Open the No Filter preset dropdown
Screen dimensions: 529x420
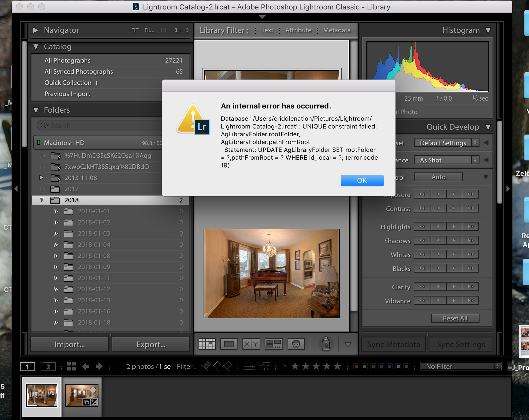(461, 366)
